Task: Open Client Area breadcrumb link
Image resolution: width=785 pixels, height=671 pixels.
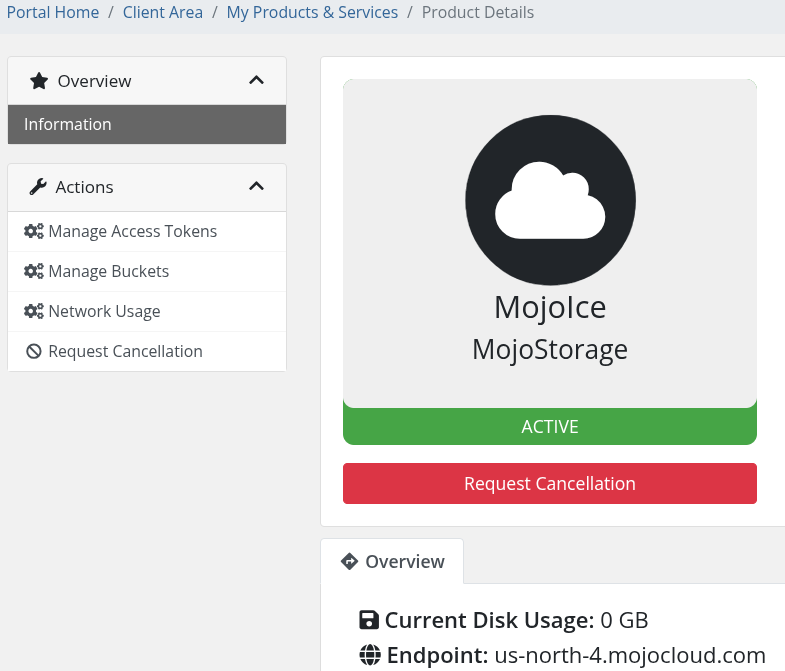Action: (163, 12)
